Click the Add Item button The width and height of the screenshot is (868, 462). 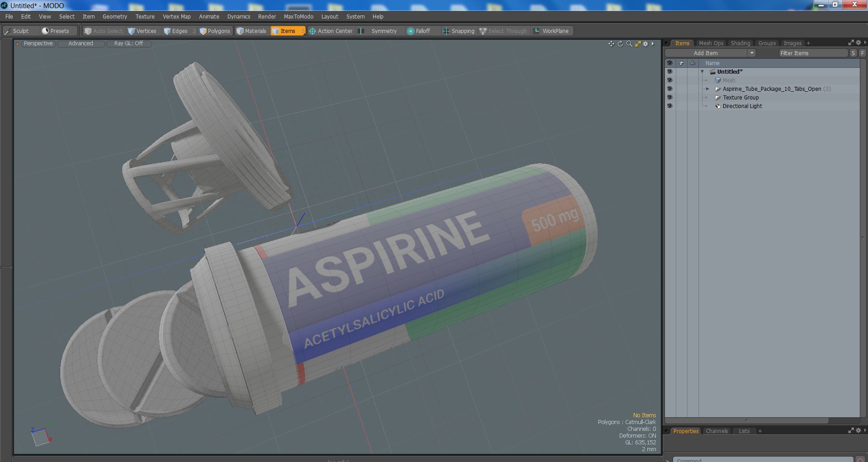pyautogui.click(x=706, y=53)
